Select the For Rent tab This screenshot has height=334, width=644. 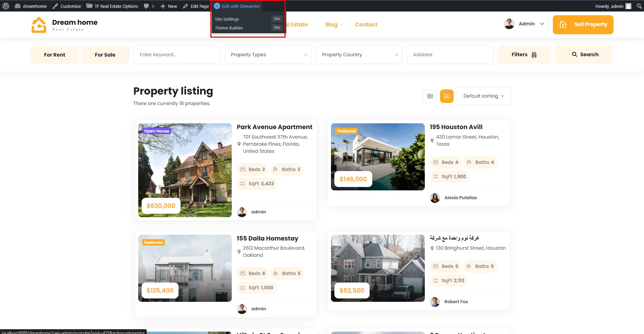coord(55,55)
